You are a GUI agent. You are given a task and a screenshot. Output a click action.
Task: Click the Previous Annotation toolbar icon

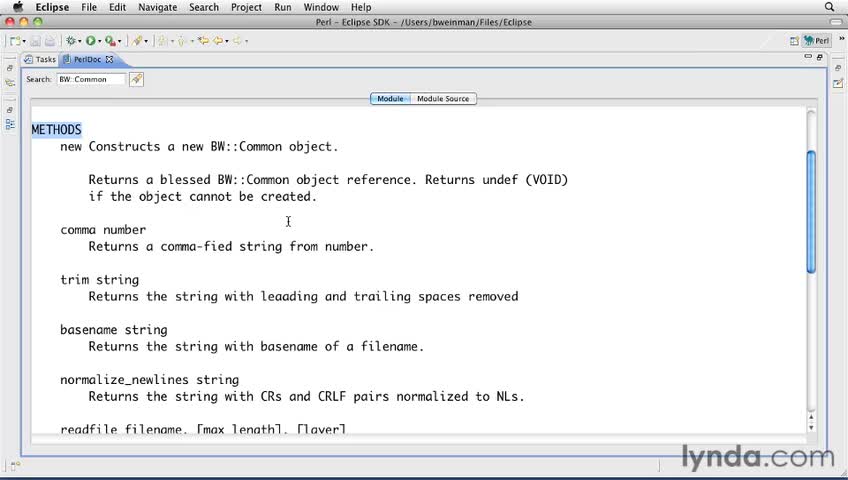coord(182,41)
